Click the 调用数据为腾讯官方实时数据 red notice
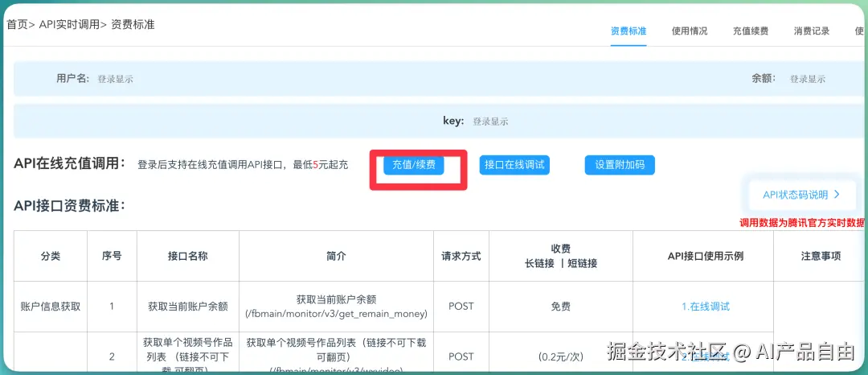This screenshot has width=868, height=375. click(x=802, y=223)
